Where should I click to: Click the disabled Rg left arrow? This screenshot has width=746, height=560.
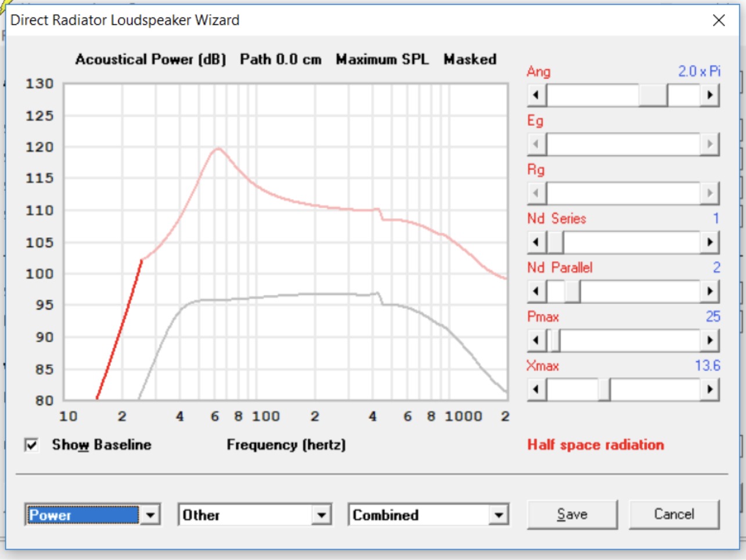[536, 193]
